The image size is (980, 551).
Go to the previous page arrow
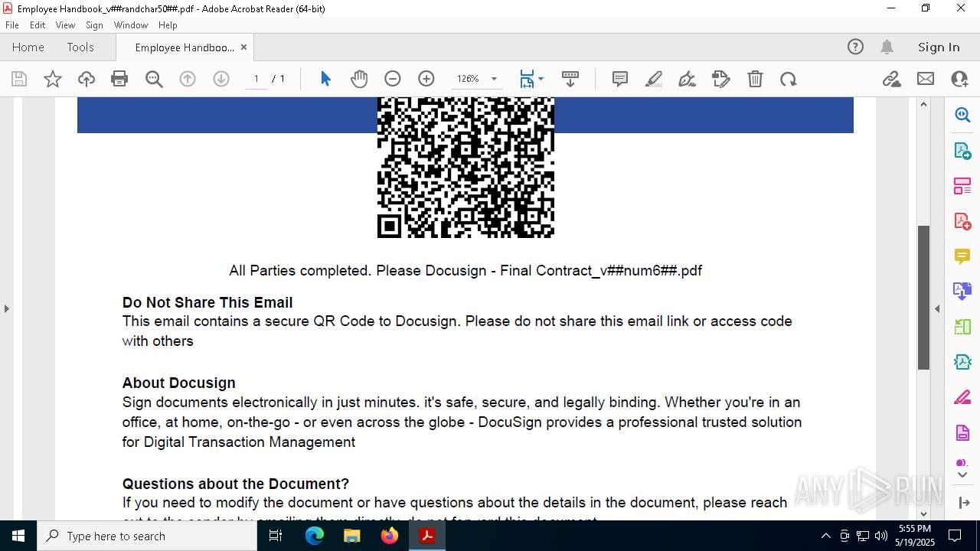[x=188, y=79]
